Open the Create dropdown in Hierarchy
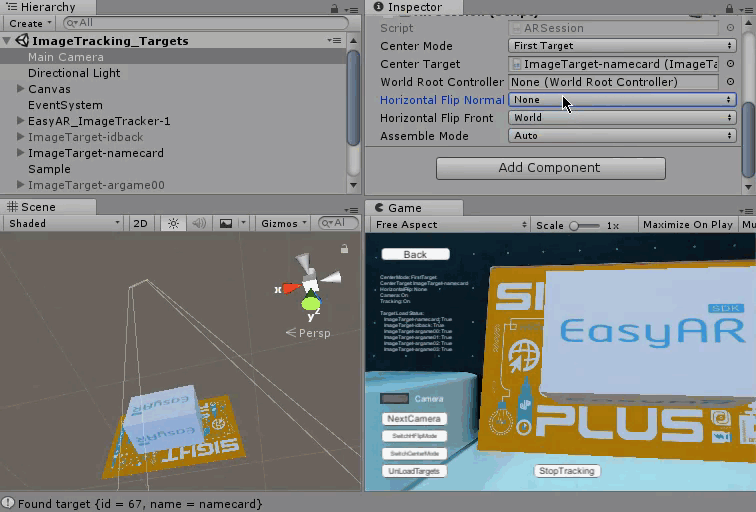This screenshot has width=756, height=512. (30, 23)
